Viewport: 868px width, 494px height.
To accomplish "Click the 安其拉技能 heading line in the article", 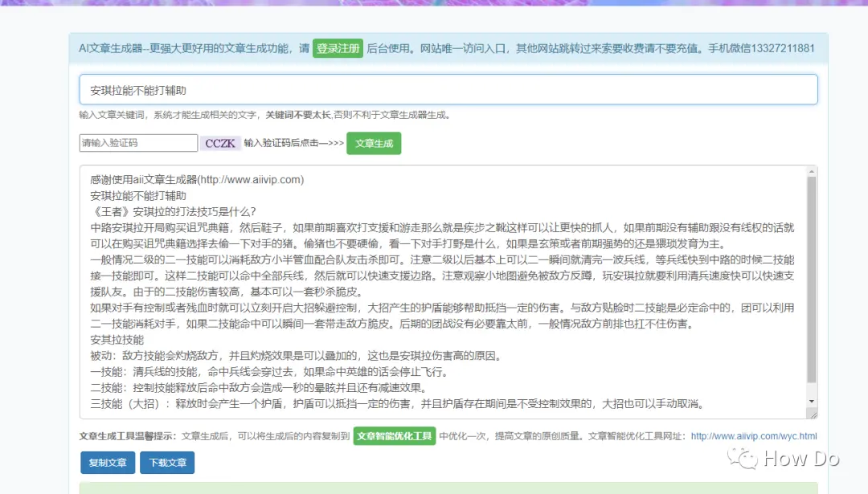I will click(117, 340).
